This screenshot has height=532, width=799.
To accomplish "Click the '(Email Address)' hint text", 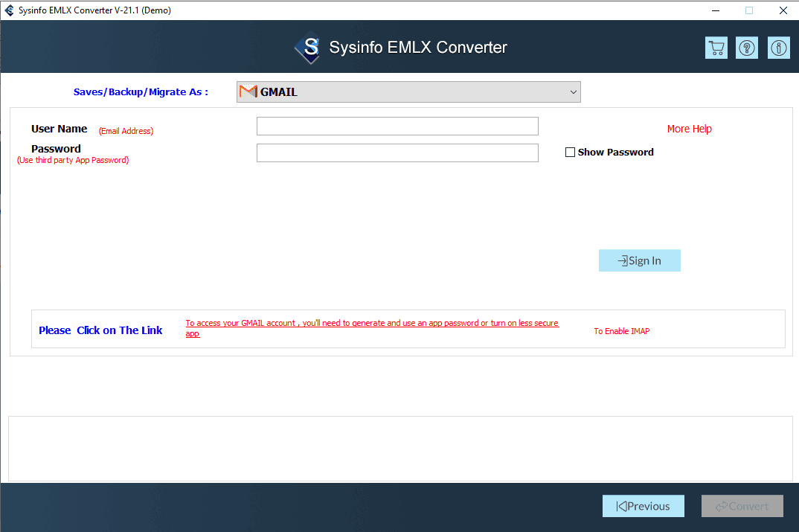I will tap(126, 131).
